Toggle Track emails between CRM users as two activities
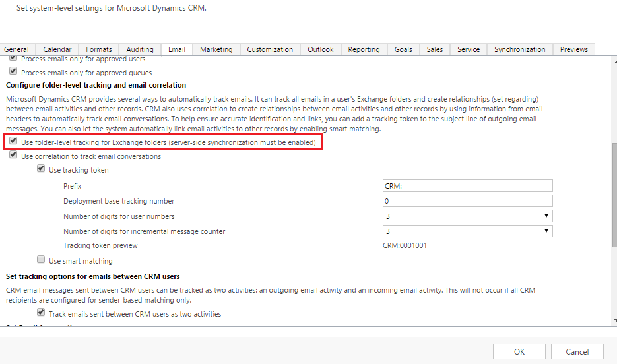Viewport: 617px width, 364px height. (x=41, y=313)
